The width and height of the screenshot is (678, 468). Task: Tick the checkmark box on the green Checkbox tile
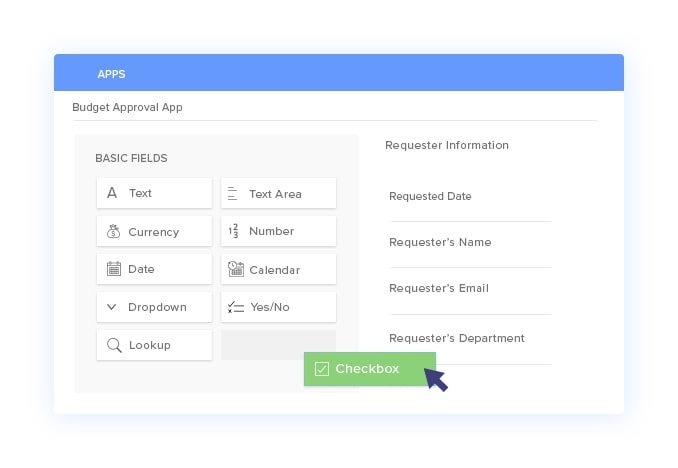click(x=322, y=369)
